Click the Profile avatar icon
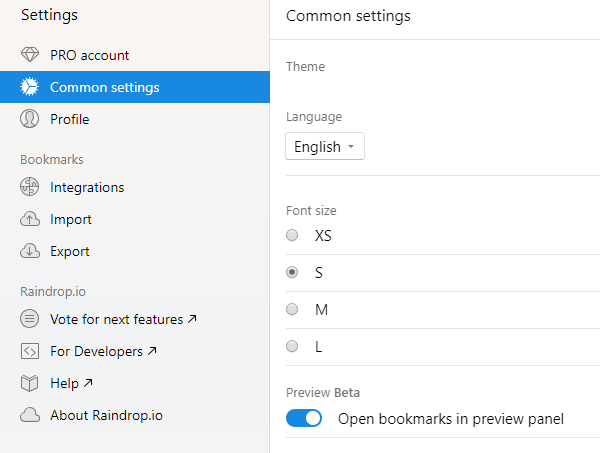Screen dimensions: 600x453 [x=29, y=119]
